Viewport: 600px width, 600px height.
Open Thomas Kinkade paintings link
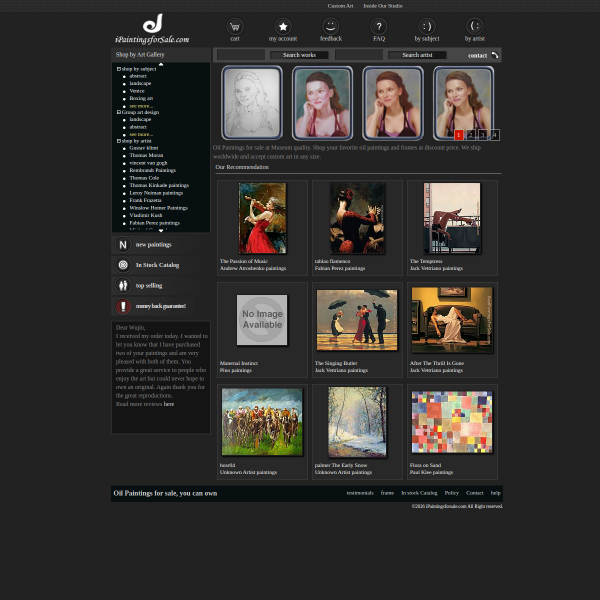click(159, 185)
